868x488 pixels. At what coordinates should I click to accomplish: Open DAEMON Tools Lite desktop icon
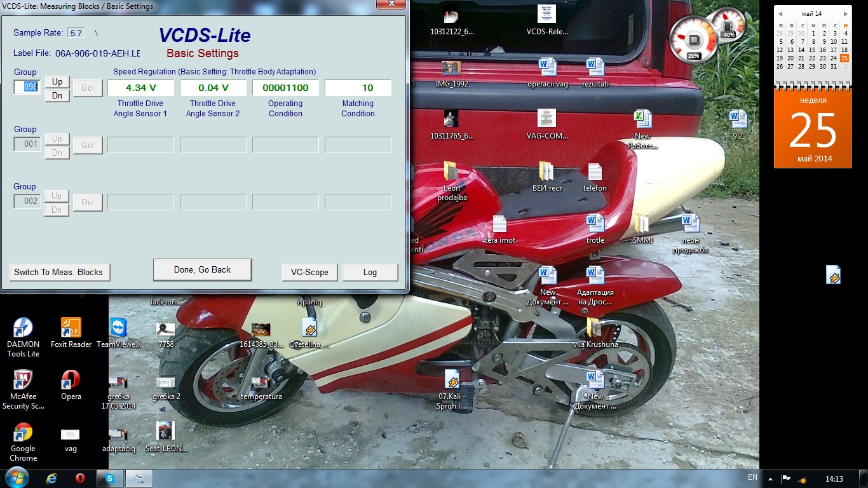(24, 329)
